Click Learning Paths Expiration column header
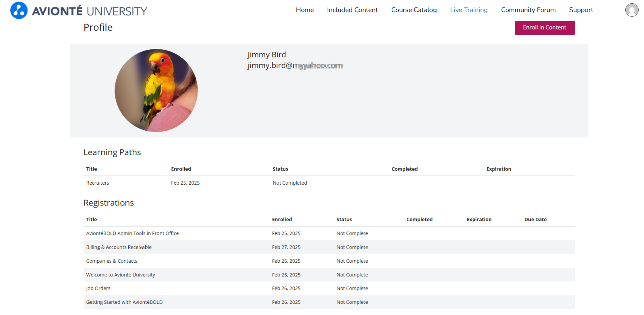The image size is (644, 315). pyautogui.click(x=499, y=169)
